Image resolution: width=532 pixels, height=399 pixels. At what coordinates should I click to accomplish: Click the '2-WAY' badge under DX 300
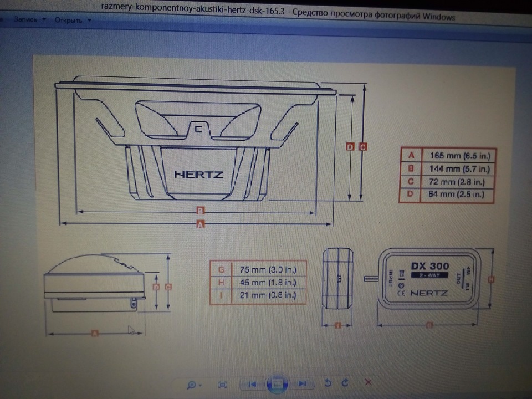(429, 275)
